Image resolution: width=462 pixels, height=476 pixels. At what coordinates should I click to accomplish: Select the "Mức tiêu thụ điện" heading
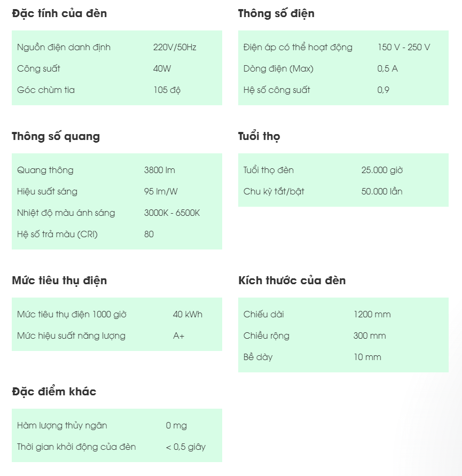(59, 281)
